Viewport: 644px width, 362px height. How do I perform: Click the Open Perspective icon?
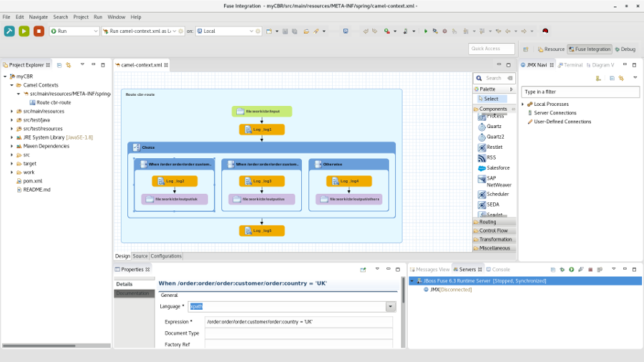coord(526,49)
